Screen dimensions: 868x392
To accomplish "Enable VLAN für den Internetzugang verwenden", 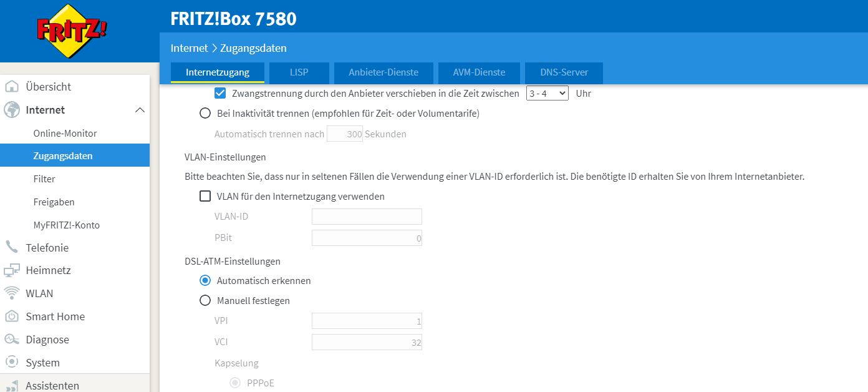I will (x=205, y=196).
